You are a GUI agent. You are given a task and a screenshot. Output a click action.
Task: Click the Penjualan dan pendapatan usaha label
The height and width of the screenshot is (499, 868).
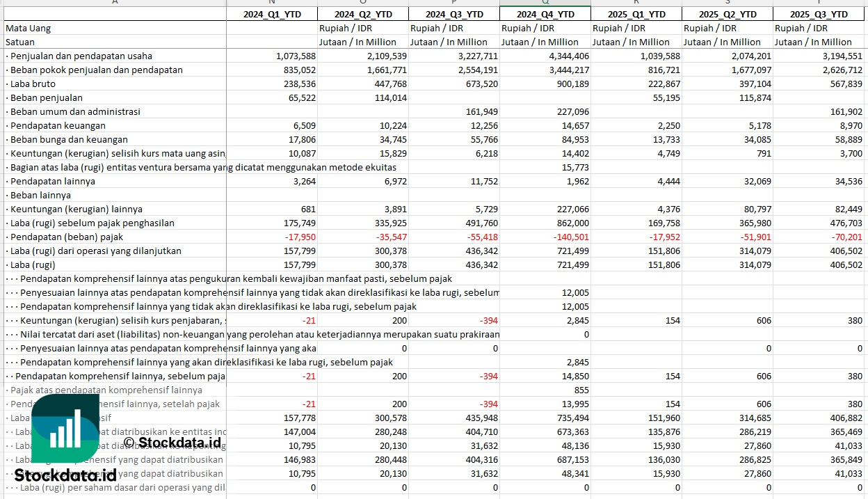[81, 56]
